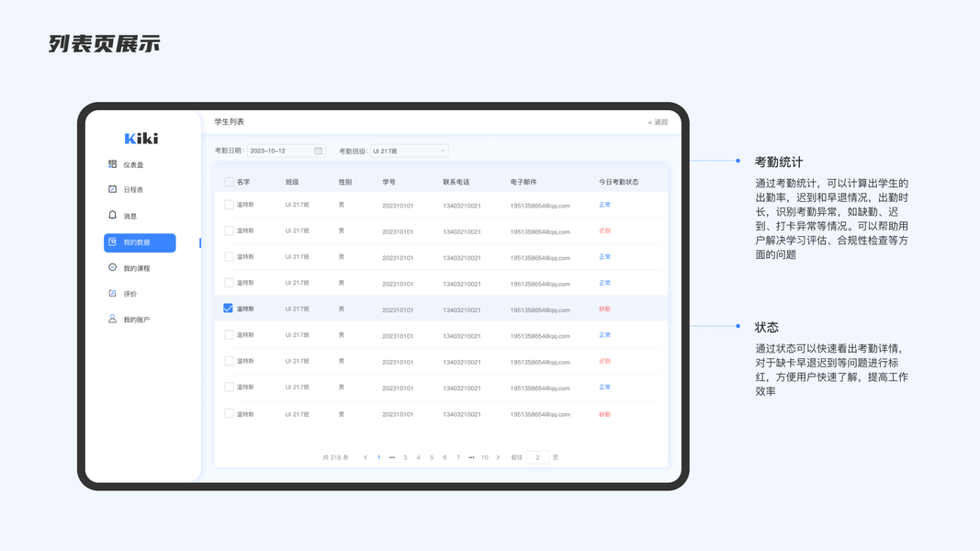Screen dimensions: 980x551
Task: Click the 今日考勤状态 column header
Action: pyautogui.click(x=619, y=182)
